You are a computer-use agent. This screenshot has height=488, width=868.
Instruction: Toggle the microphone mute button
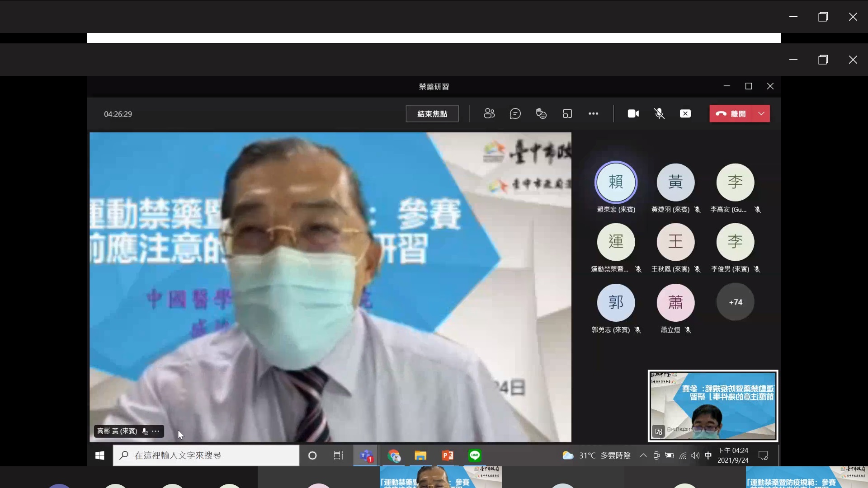[x=659, y=114]
